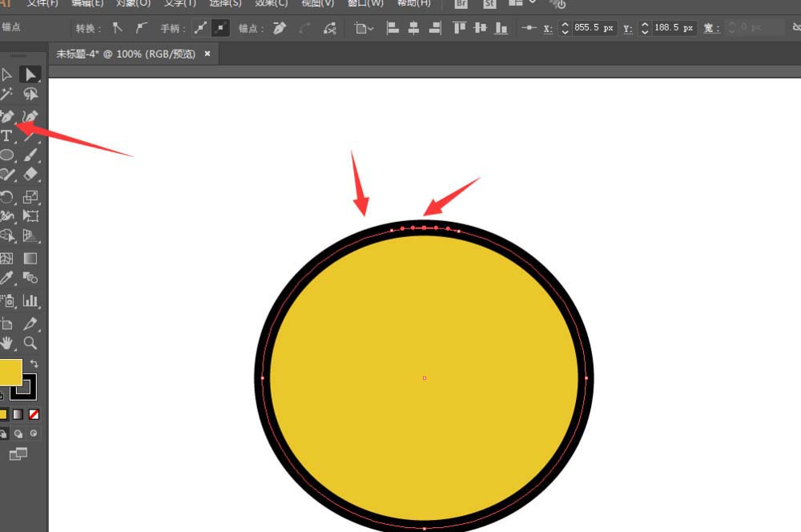Select the Eyedropper tool

click(7, 279)
